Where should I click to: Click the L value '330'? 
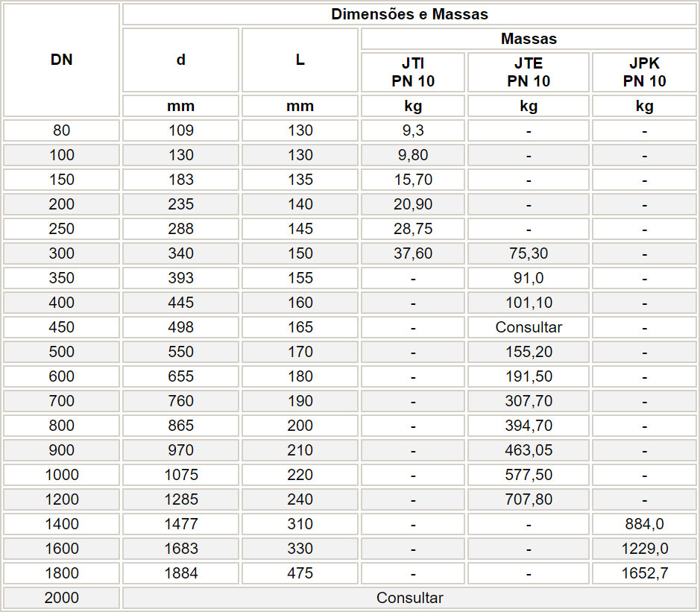[x=300, y=548]
